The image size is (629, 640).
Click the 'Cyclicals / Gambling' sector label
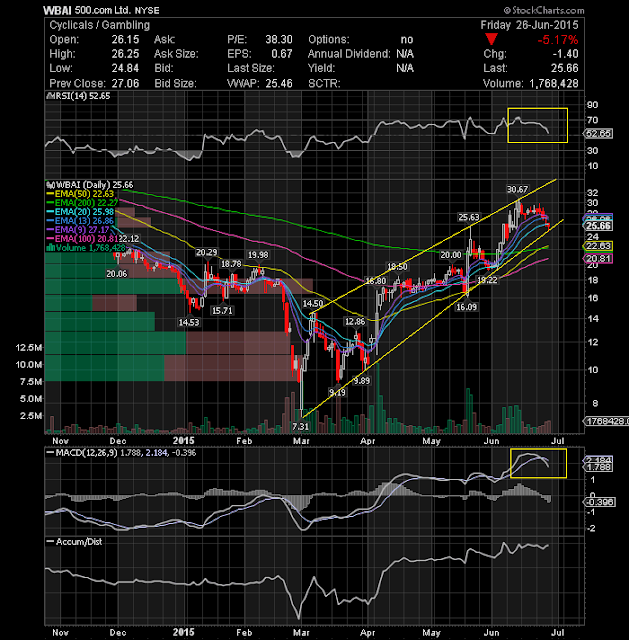tap(100, 25)
